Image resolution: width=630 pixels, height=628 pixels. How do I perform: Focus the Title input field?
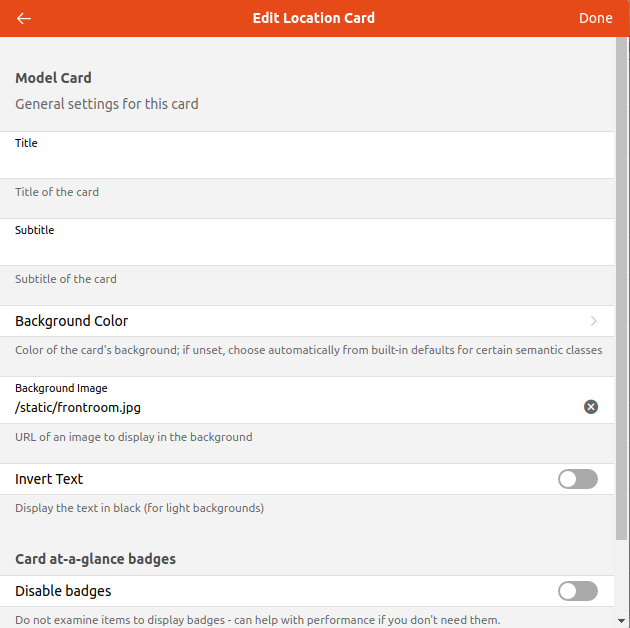tap(300, 162)
